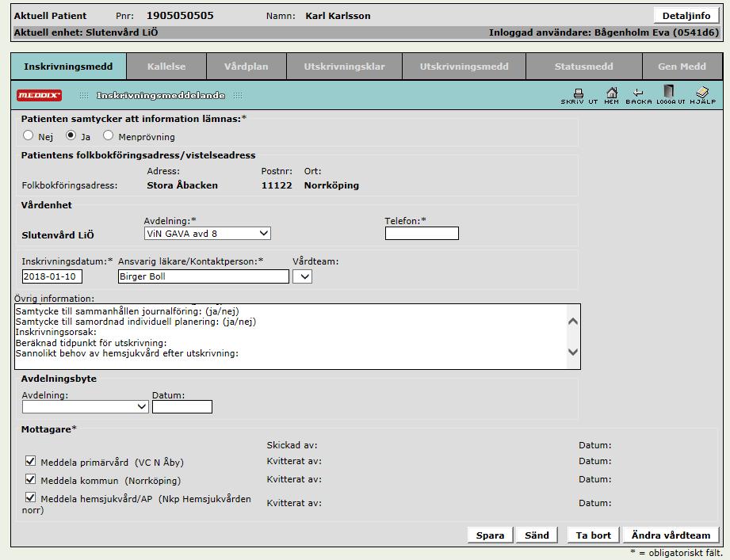Log out using Logga ut door icon
730x560 pixels.
tap(670, 95)
